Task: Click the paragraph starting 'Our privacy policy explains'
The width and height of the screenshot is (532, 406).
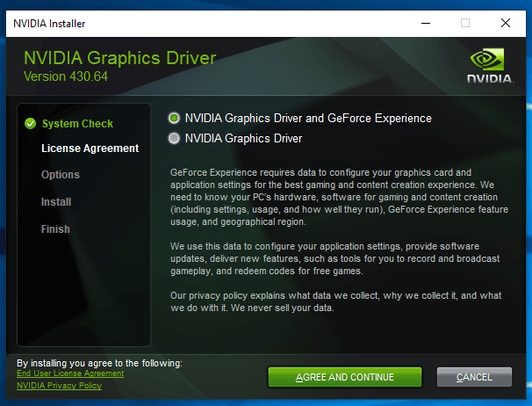Action: pyautogui.click(x=336, y=301)
